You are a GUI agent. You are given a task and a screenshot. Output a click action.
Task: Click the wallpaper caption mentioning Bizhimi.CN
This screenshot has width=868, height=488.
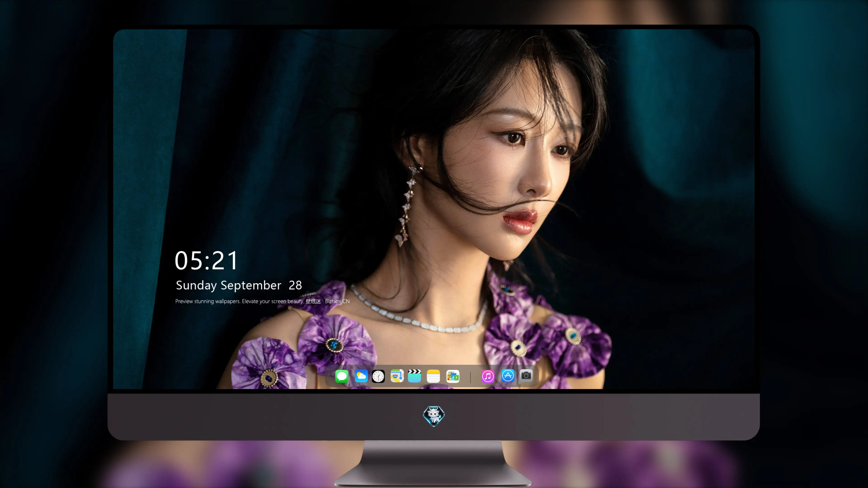(262, 301)
